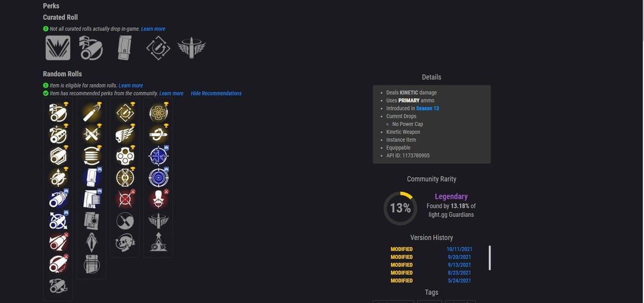The image size is (644, 303).
Task: Click the 13% community rarity ring
Action: pos(400,208)
